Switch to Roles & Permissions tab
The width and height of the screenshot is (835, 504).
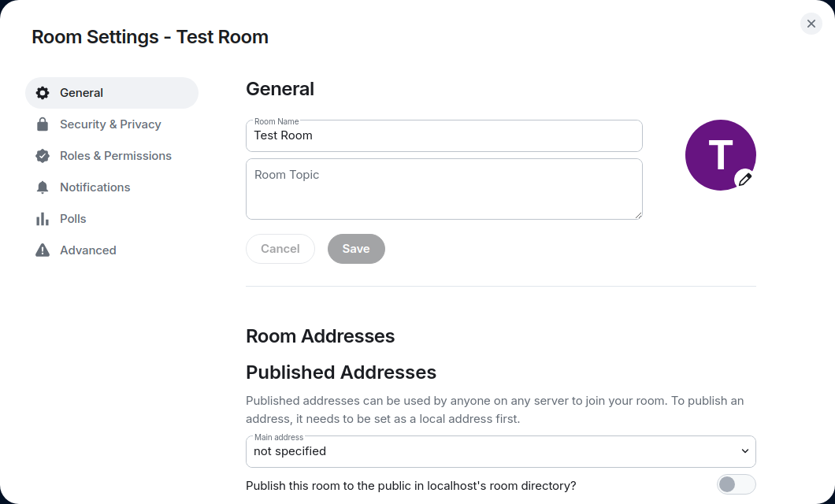coord(115,156)
